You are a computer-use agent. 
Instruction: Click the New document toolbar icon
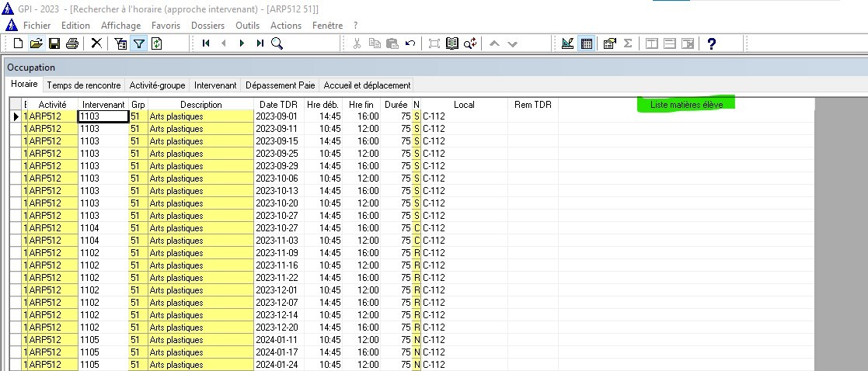tap(18, 43)
